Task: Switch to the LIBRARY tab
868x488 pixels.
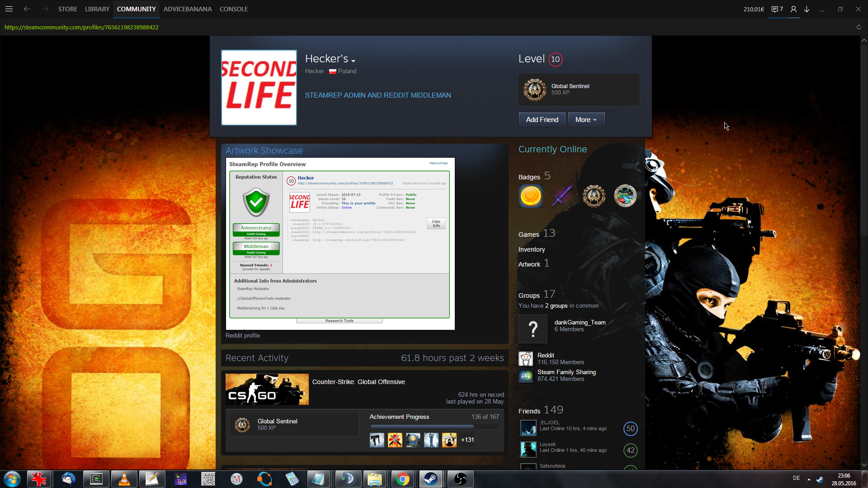Action: click(x=97, y=9)
